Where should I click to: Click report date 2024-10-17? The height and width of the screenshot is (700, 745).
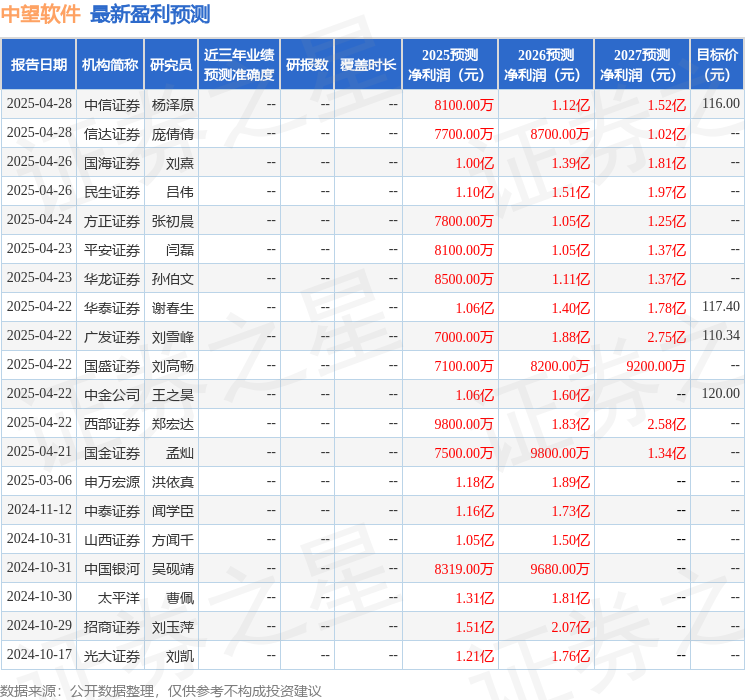[x=39, y=654]
